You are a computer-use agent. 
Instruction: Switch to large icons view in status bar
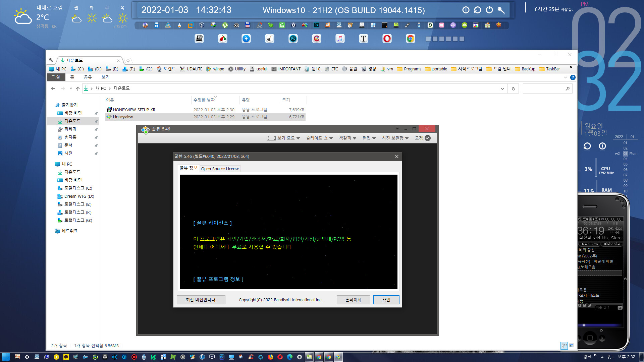point(572,346)
